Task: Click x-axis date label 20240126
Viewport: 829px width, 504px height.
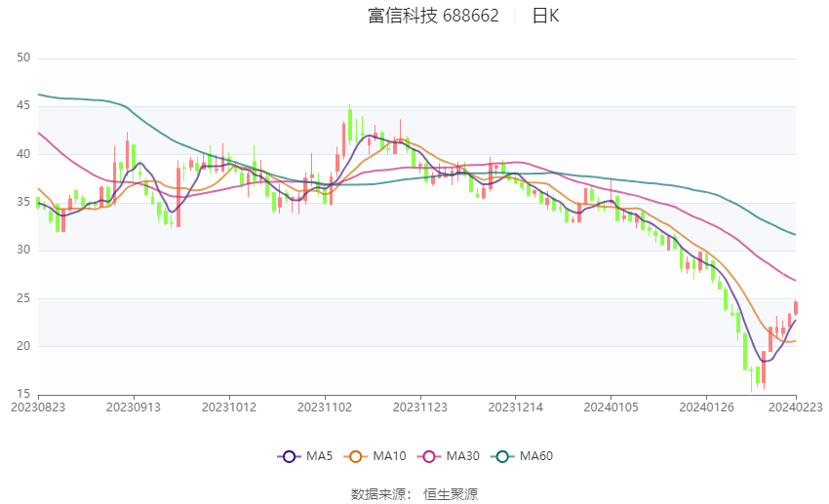Action: coord(706,407)
